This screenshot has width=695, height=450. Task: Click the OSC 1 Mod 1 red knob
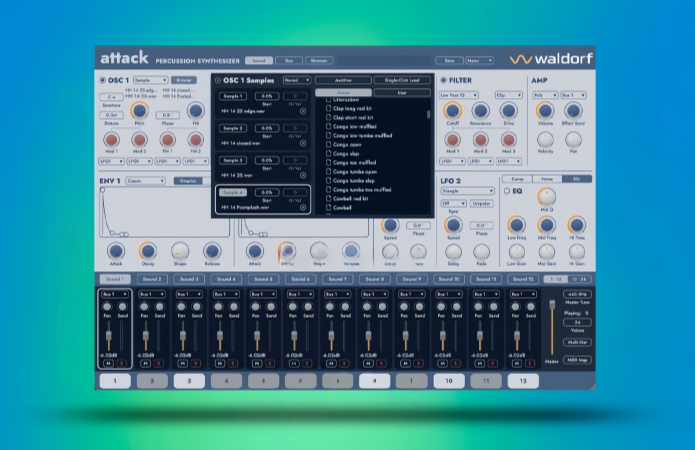(x=111, y=140)
